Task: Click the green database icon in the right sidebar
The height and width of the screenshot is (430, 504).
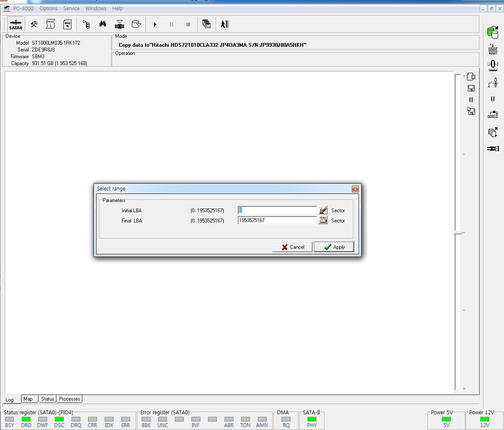Action: [x=493, y=32]
